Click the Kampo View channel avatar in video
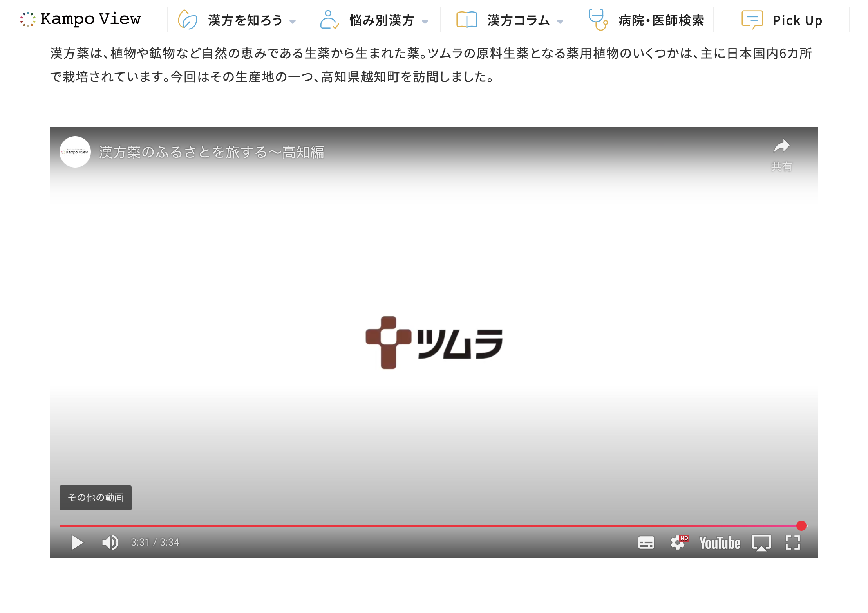Image resolution: width=868 pixels, height=613 pixels. click(75, 152)
